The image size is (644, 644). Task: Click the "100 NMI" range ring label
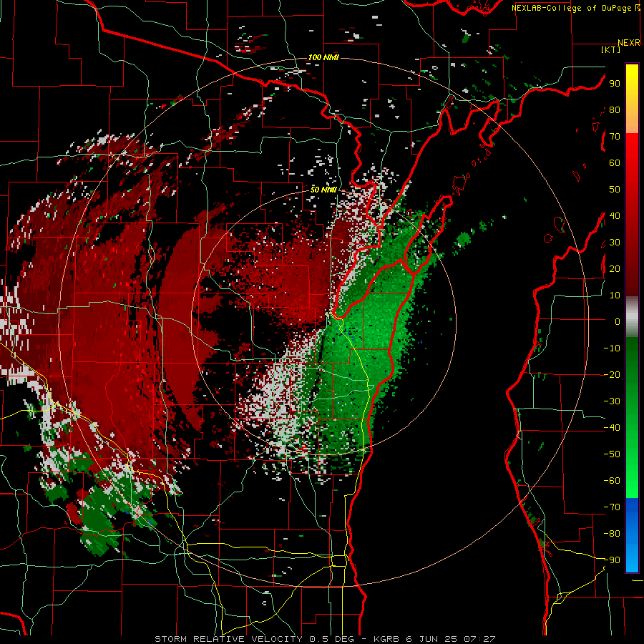tap(323, 57)
